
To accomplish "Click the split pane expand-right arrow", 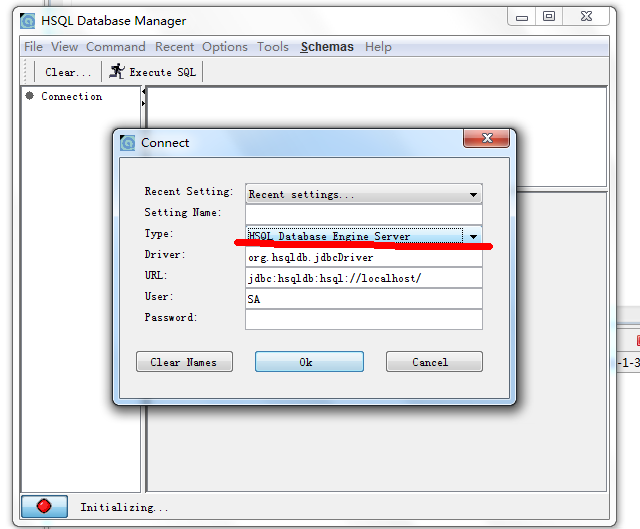I will click(x=144, y=103).
